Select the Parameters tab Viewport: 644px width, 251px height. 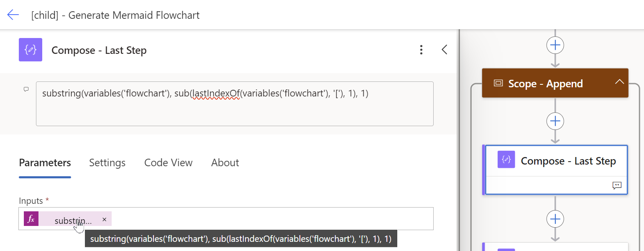pyautogui.click(x=45, y=162)
